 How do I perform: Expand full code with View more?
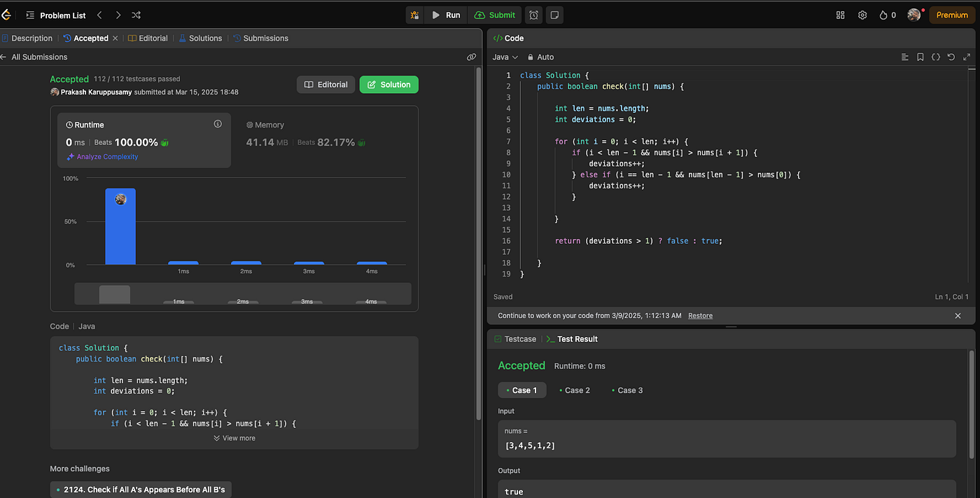234,438
